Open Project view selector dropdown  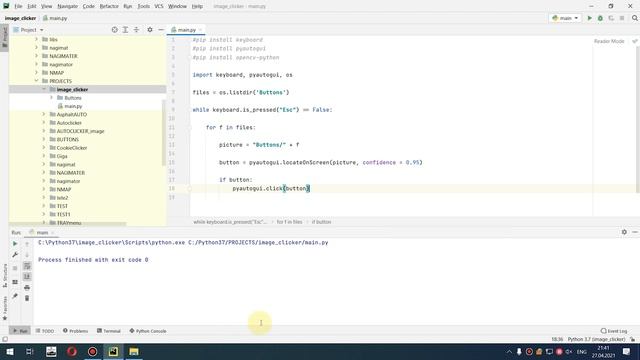click(28, 30)
